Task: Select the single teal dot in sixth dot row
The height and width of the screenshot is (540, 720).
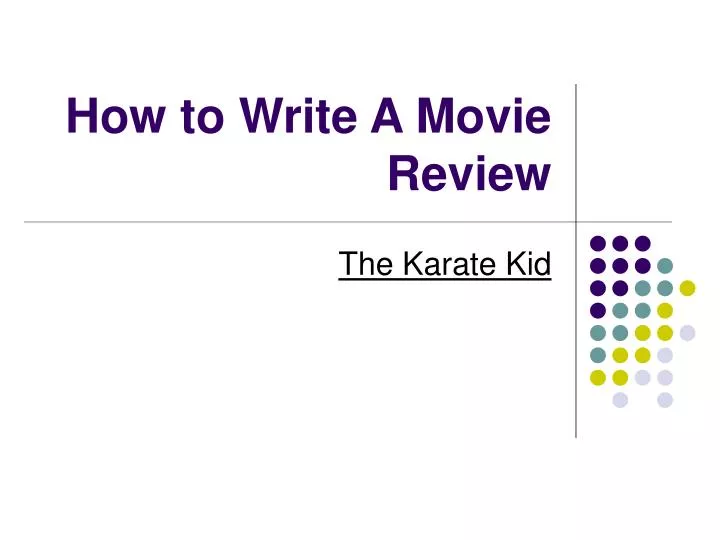Action: pyautogui.click(x=597, y=355)
